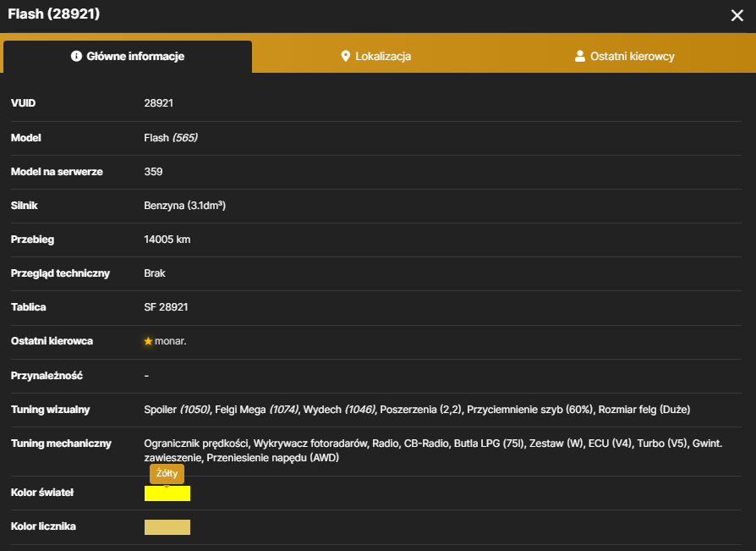Open the Ostatni kierowcy tab
The height and width of the screenshot is (551, 756).
624,57
